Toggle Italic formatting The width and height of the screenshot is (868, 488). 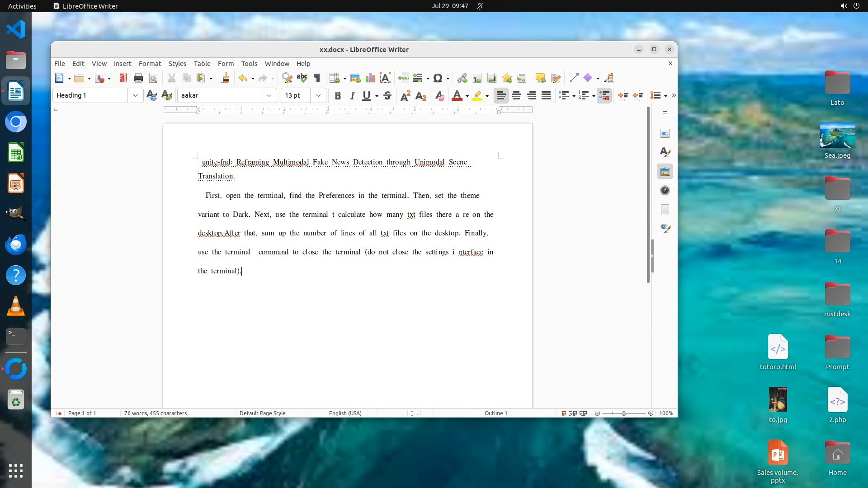coord(352,95)
